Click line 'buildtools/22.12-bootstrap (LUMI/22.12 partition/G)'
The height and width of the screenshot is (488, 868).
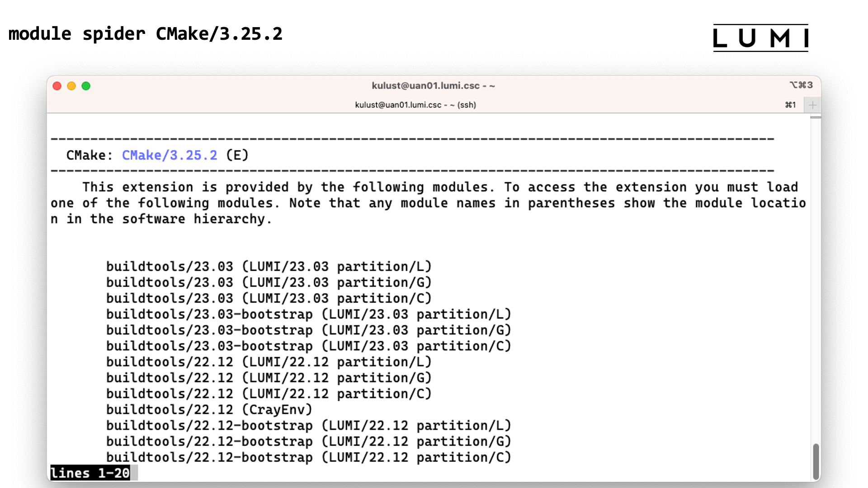coord(309,441)
